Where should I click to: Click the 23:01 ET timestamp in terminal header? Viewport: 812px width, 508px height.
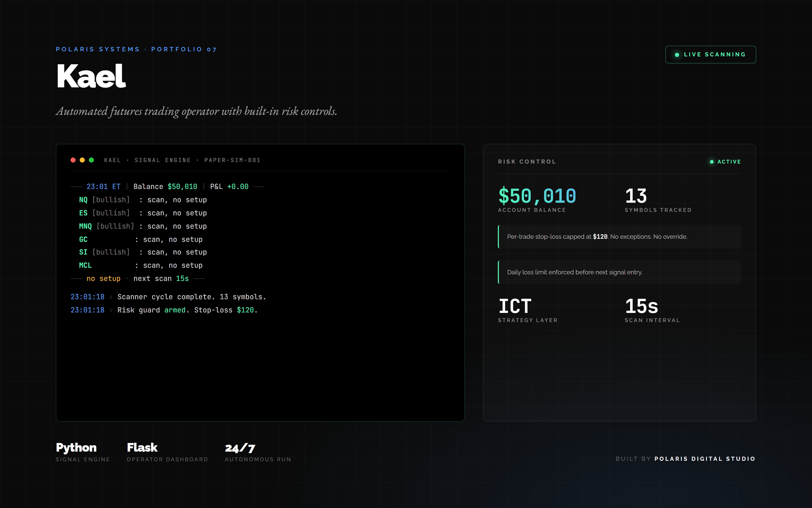pos(103,186)
